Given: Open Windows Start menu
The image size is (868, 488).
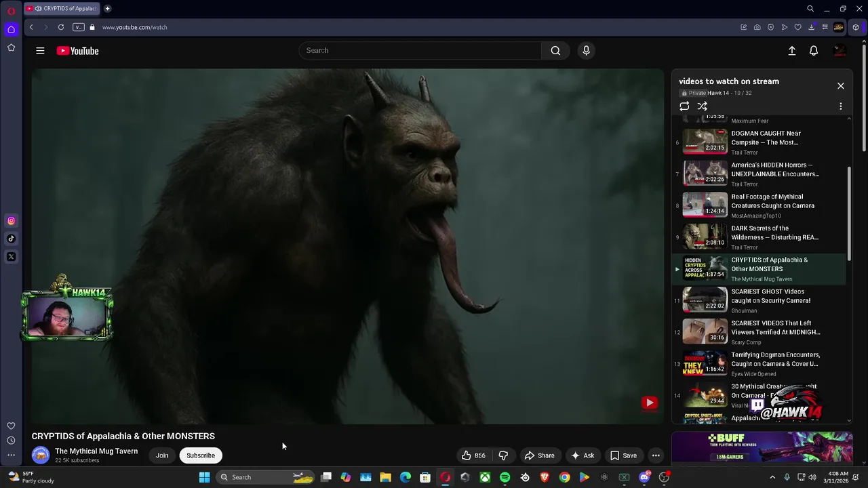Looking at the screenshot, I should (204, 477).
